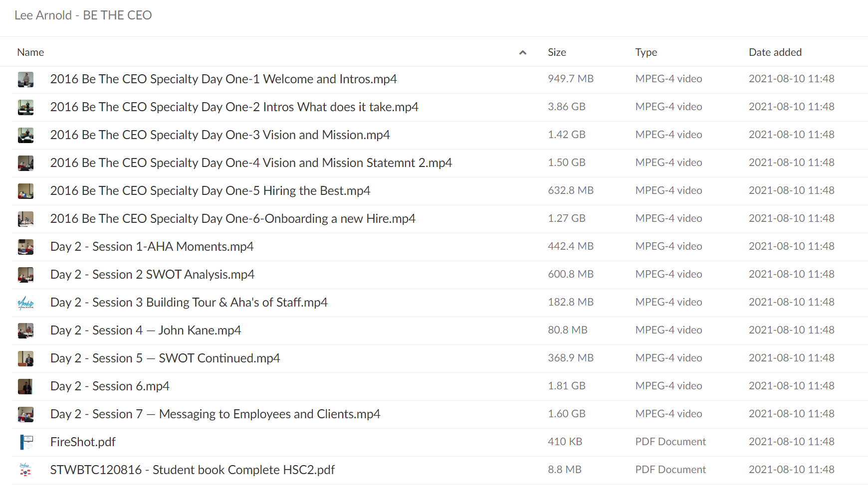Select the 1.81 GB size cell

coord(567,386)
